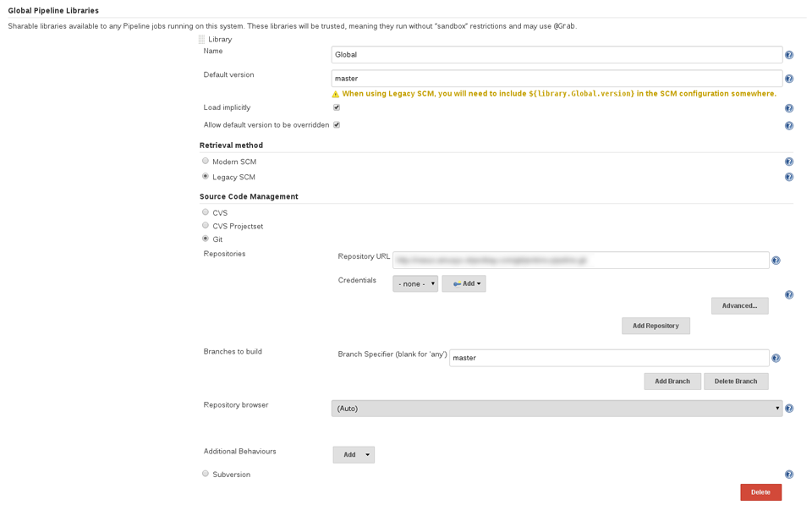Open help for the Default version field

pyautogui.click(x=788, y=79)
